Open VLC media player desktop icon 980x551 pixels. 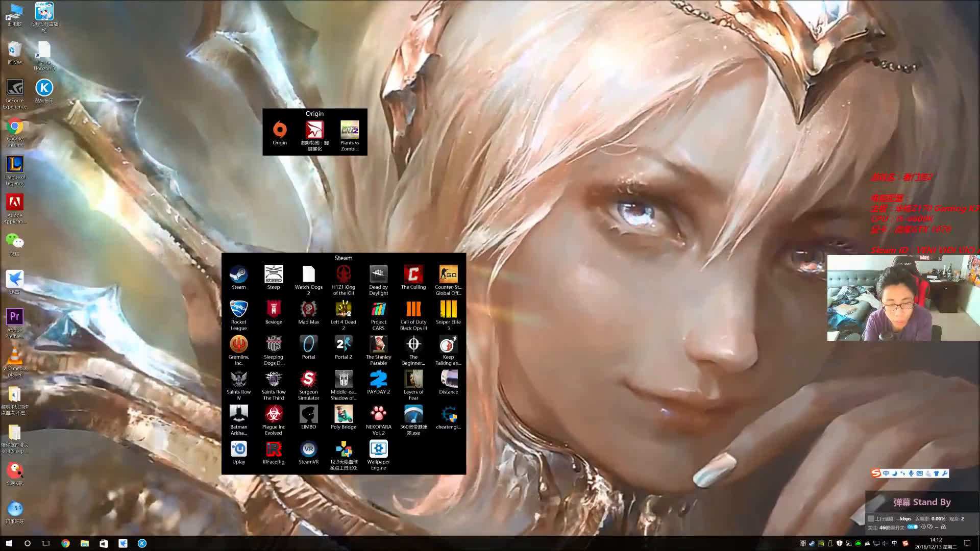click(x=15, y=362)
